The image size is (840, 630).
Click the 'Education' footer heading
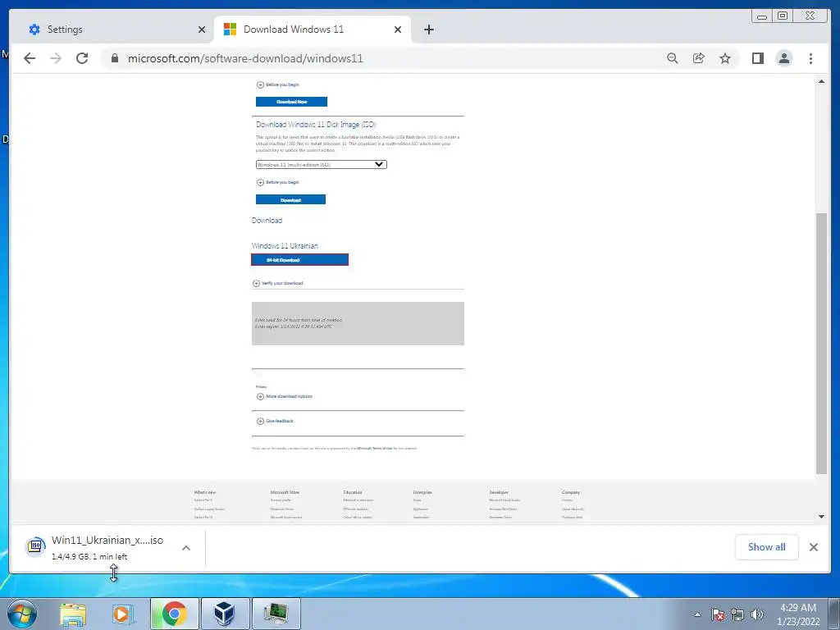tap(353, 492)
